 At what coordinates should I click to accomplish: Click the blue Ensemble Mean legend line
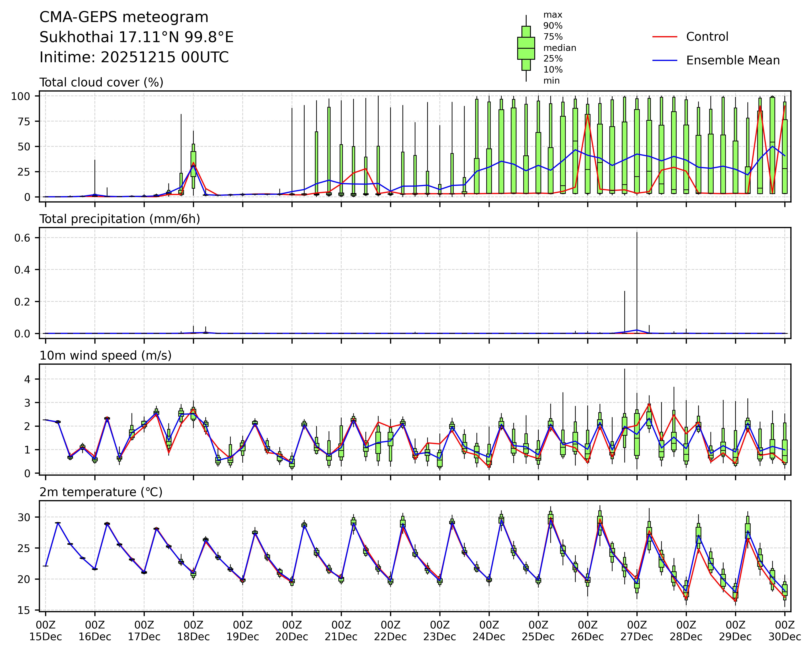click(664, 61)
